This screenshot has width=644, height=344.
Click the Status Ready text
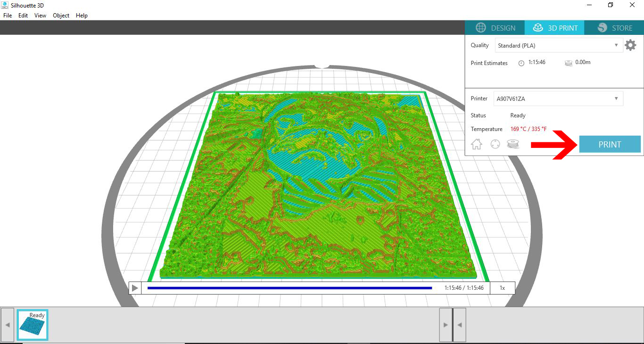tap(518, 115)
